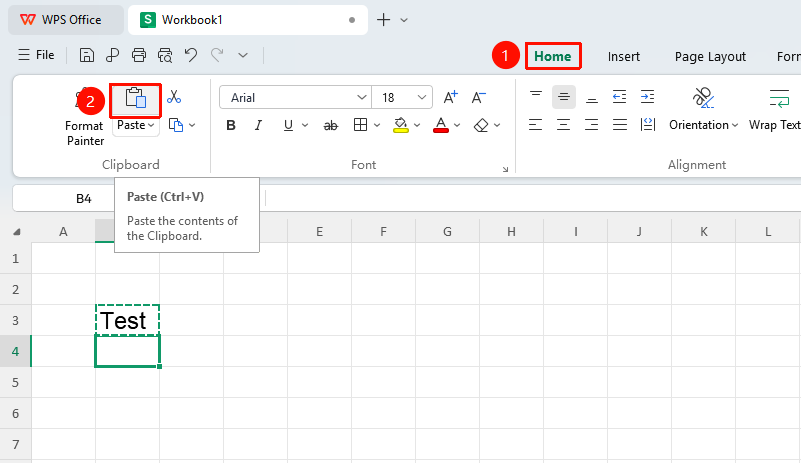This screenshot has width=801, height=463.
Task: Select column K header
Action: click(x=703, y=232)
